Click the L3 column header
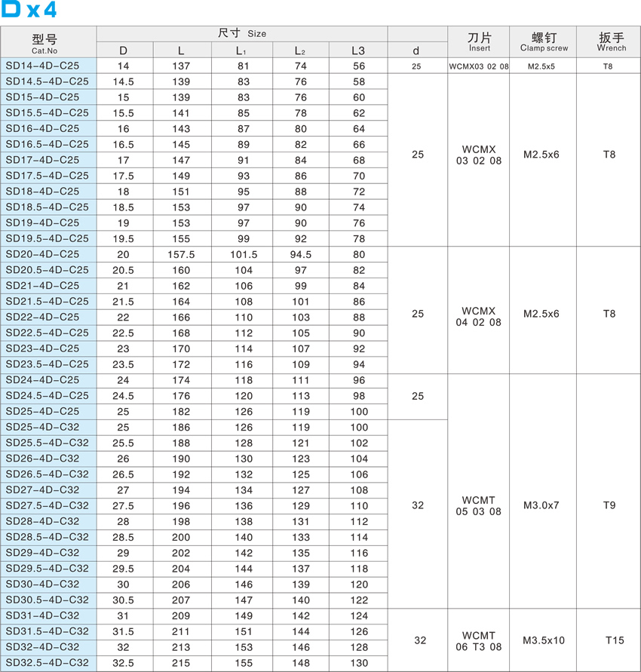Screen dimensions: 641x672 click(x=358, y=51)
